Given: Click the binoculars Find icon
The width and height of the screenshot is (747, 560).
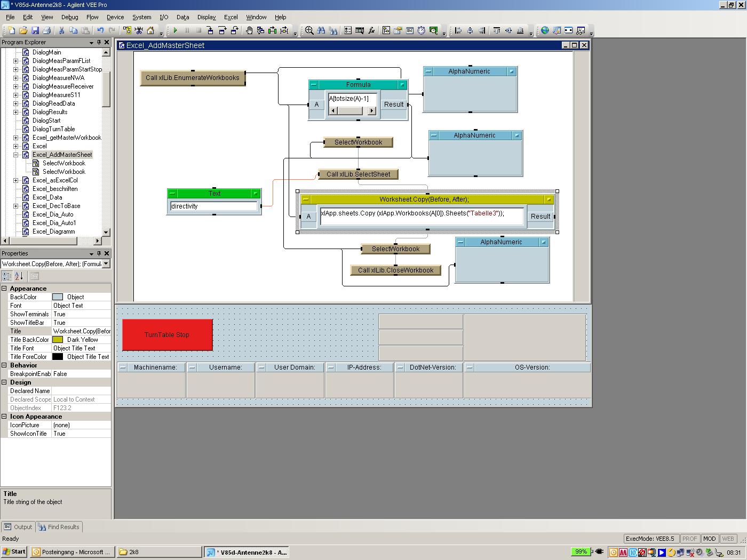Looking at the screenshot, I should (x=321, y=30).
